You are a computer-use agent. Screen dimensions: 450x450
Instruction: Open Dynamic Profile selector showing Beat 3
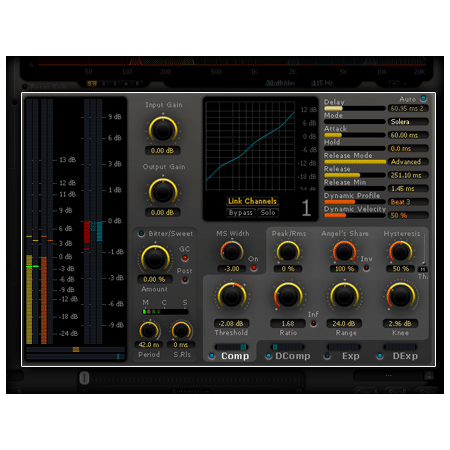point(408,202)
